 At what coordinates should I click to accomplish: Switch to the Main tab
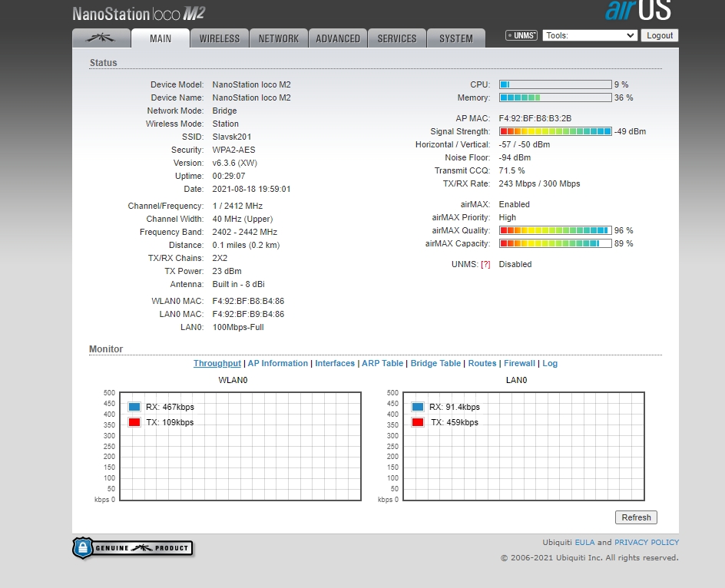click(161, 38)
